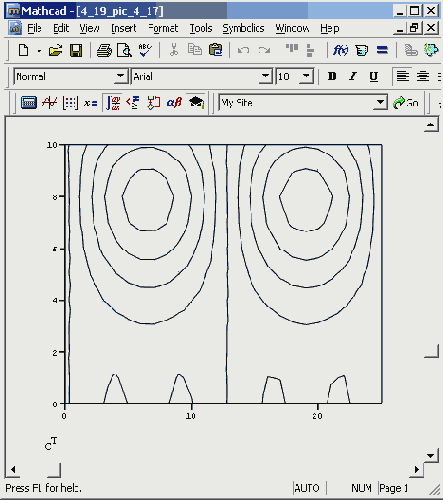Open the Help menu
This screenshot has height=500, width=443.
point(330,29)
